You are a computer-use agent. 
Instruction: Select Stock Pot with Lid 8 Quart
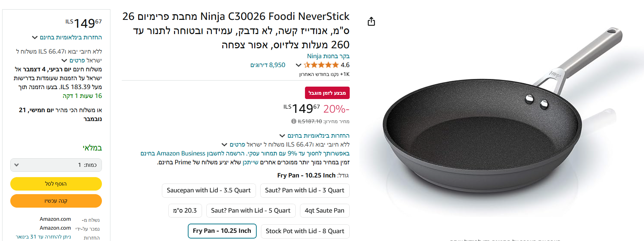(x=305, y=231)
